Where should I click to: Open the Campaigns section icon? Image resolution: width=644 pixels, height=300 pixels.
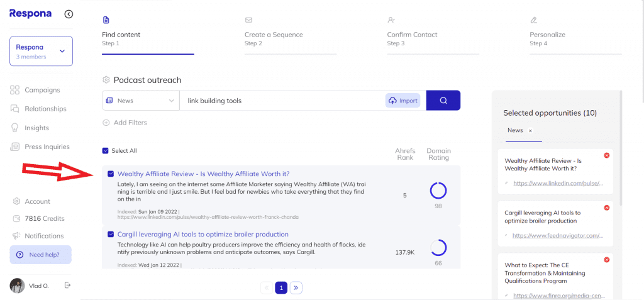coord(15,90)
